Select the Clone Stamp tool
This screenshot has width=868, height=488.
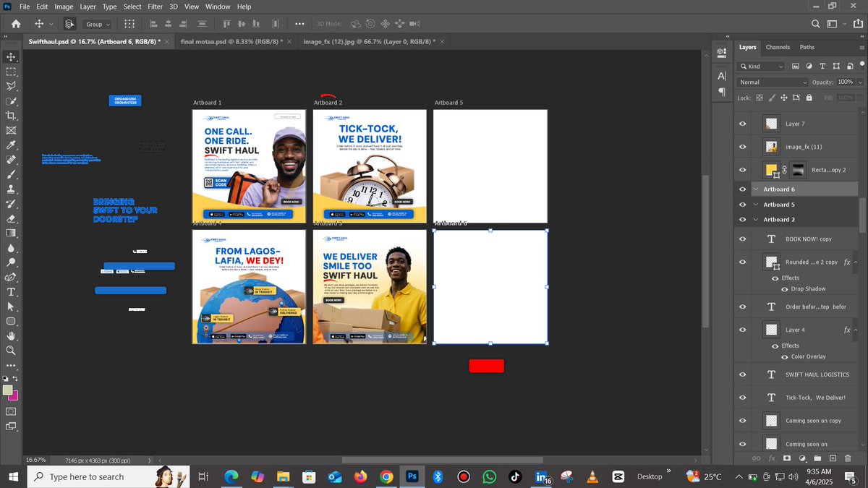11,189
